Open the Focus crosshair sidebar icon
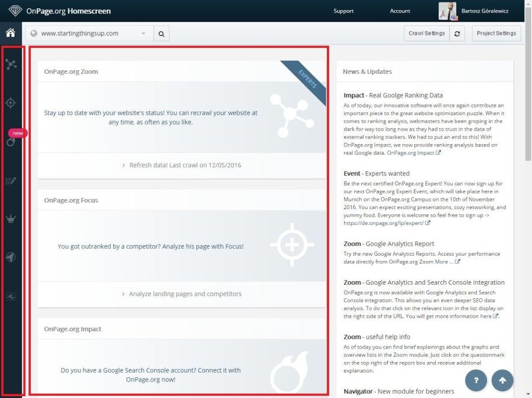 (11, 102)
